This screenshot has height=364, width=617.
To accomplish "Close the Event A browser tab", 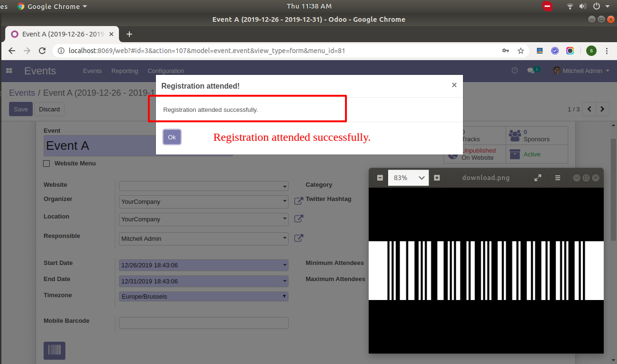I will 112,34.
